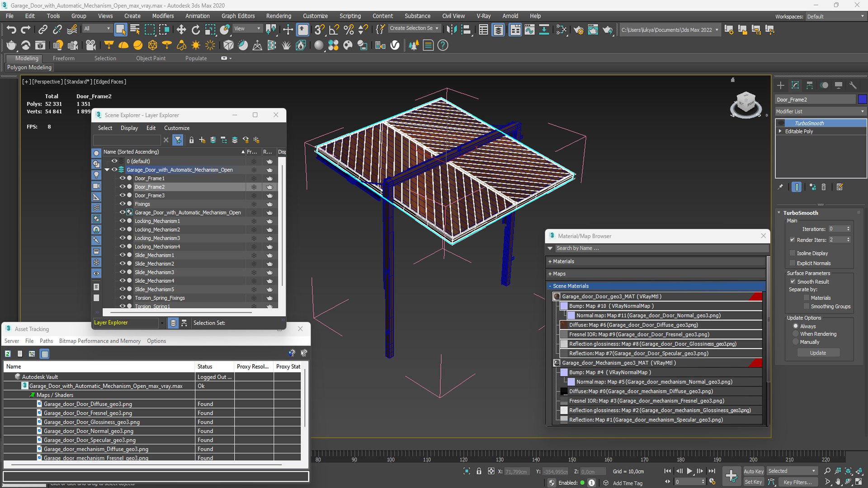Toggle the filter icon in Layer Explorer toolbar
Viewport: 868px width, 488px height.
click(178, 140)
